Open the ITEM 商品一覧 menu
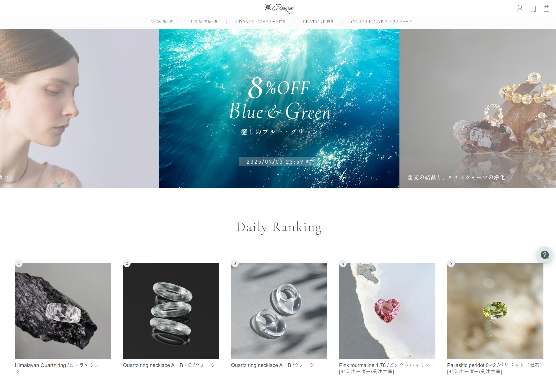 pos(204,22)
